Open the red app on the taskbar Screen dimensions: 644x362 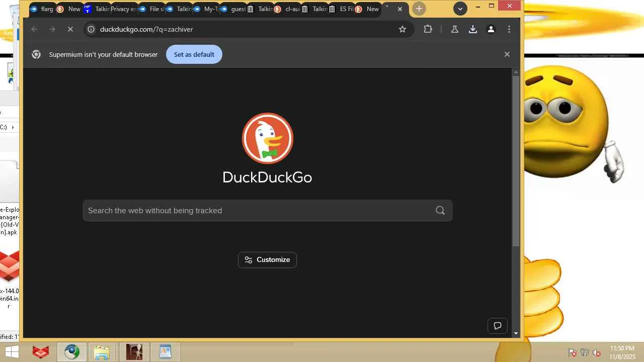(x=41, y=352)
